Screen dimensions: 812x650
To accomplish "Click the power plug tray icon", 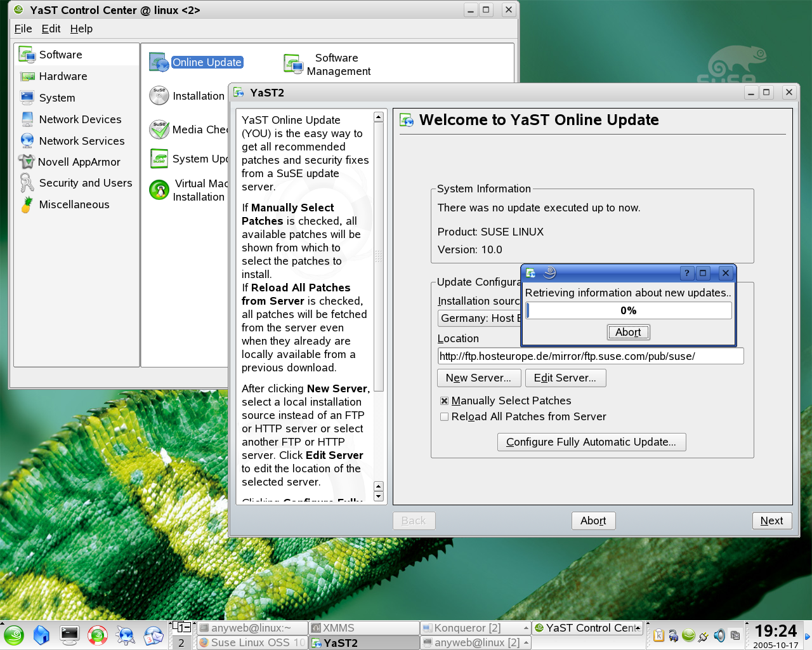I will [704, 635].
